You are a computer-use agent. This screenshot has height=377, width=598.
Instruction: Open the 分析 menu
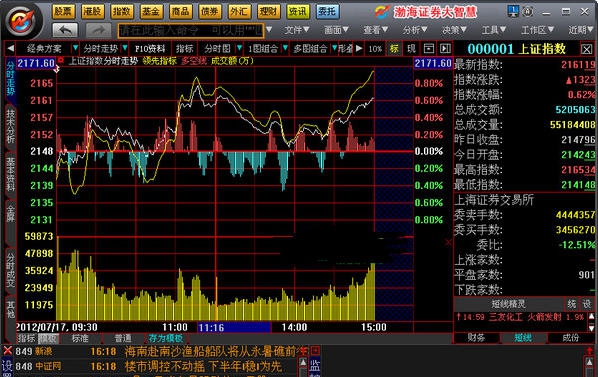pyautogui.click(x=415, y=30)
